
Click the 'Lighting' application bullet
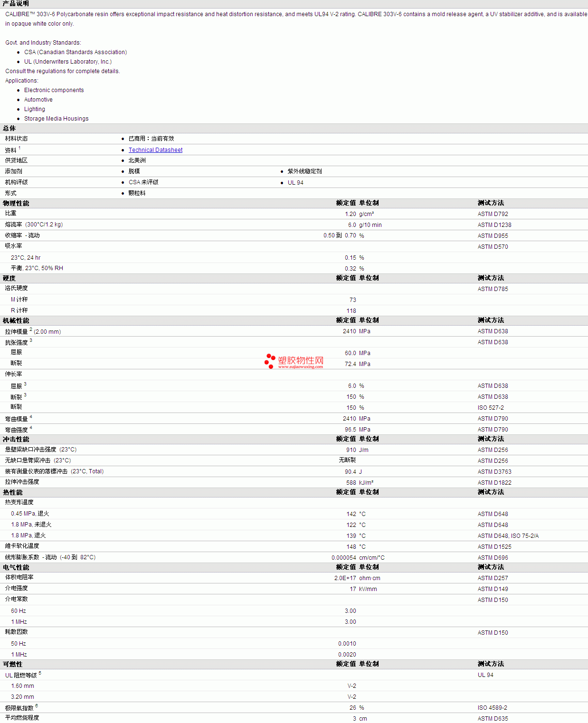tap(35, 109)
